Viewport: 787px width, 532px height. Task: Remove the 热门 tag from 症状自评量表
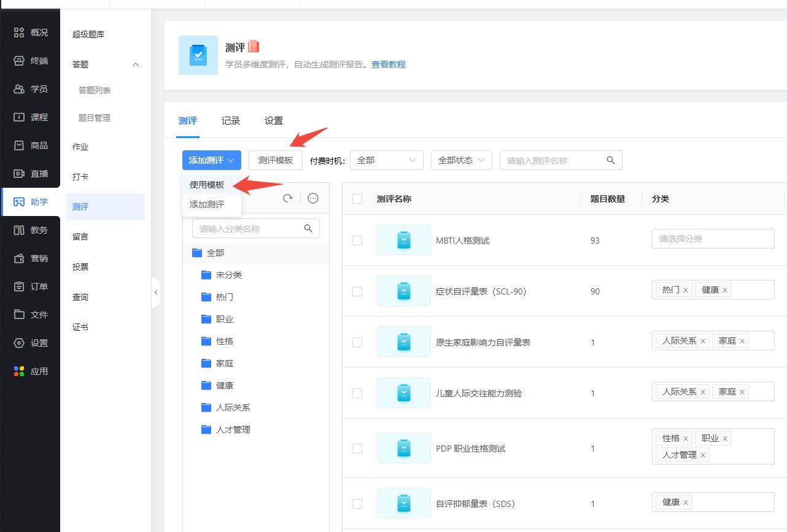click(686, 290)
